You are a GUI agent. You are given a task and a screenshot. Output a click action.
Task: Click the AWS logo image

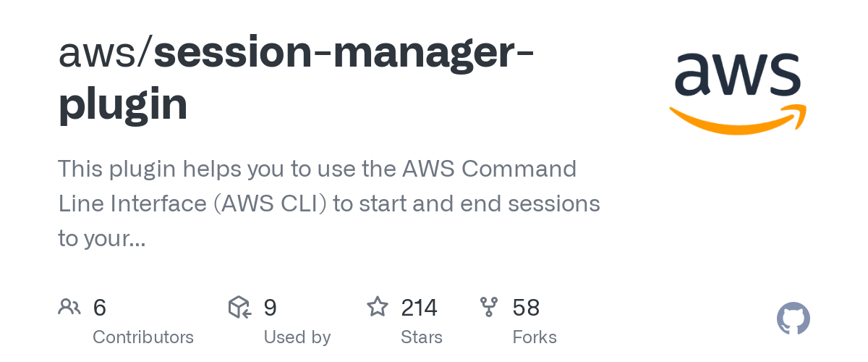pyautogui.click(x=738, y=93)
